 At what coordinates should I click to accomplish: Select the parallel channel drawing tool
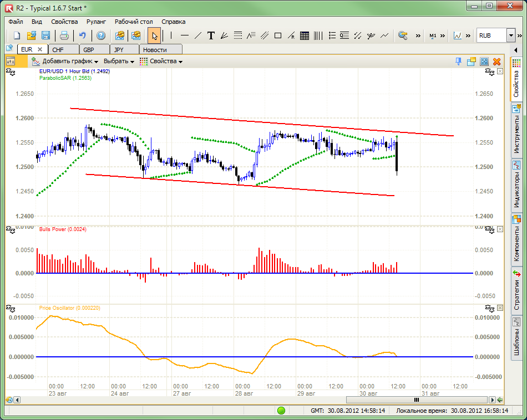click(x=265, y=35)
